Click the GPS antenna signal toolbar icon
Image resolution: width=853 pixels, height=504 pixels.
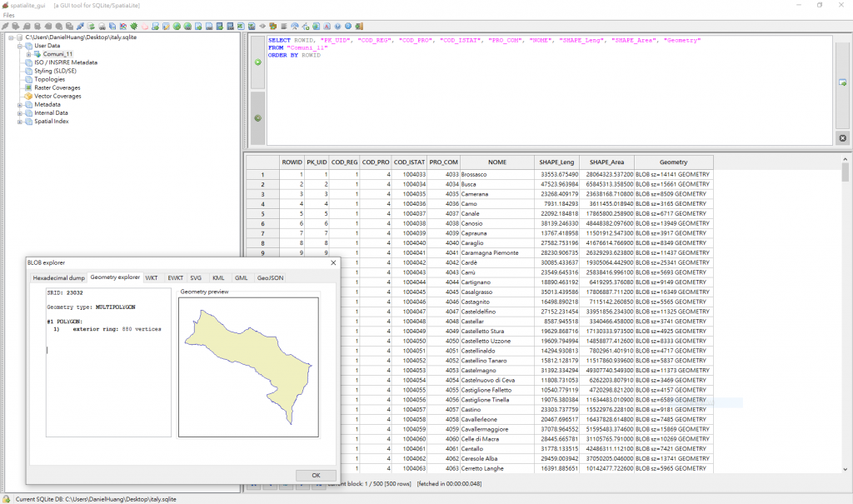[294, 26]
